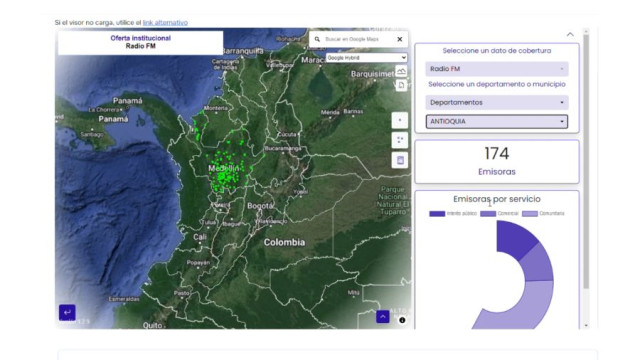The height and width of the screenshot is (360, 640).
Task: Toggle Interés público legend swatch
Action: (x=437, y=213)
